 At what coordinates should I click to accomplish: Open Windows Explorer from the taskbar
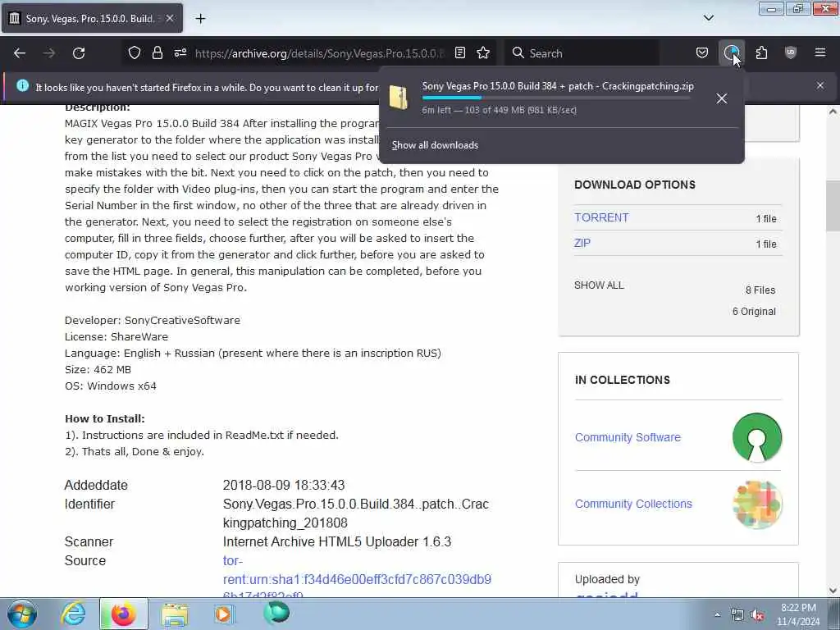[x=175, y=614]
